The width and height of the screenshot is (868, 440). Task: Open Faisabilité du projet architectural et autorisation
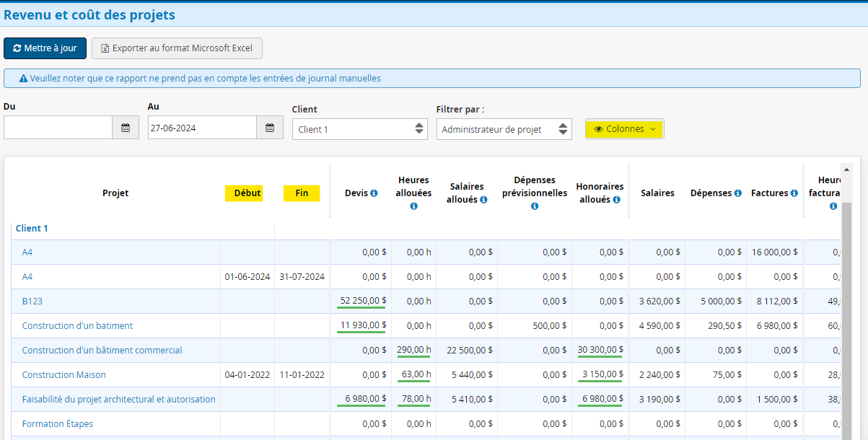pos(118,400)
